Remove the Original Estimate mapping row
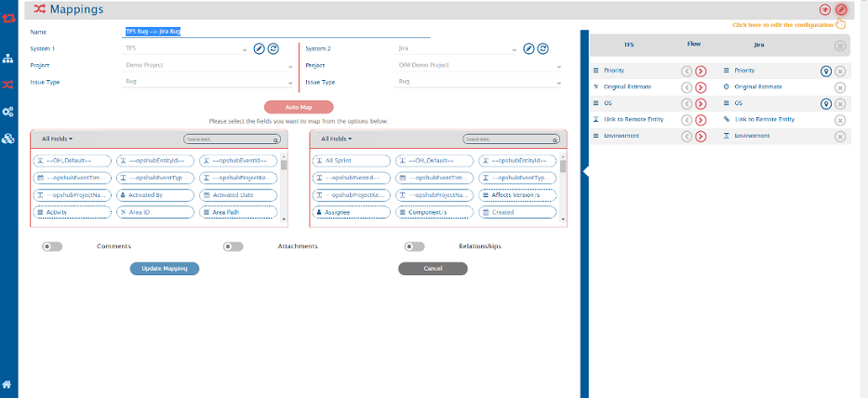This screenshot has width=868, height=398. (840, 86)
